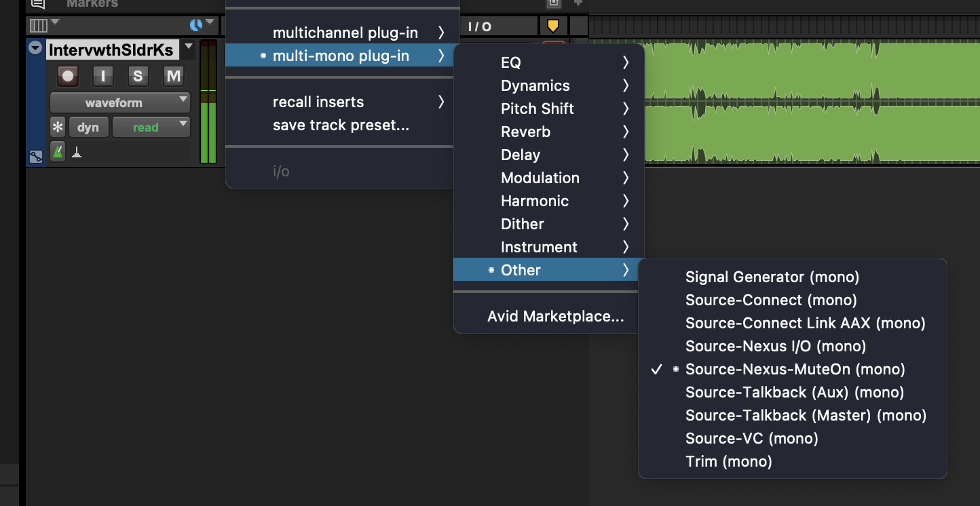This screenshot has width=980, height=506.
Task: Open the read automation mode dropdown
Action: coord(151,128)
